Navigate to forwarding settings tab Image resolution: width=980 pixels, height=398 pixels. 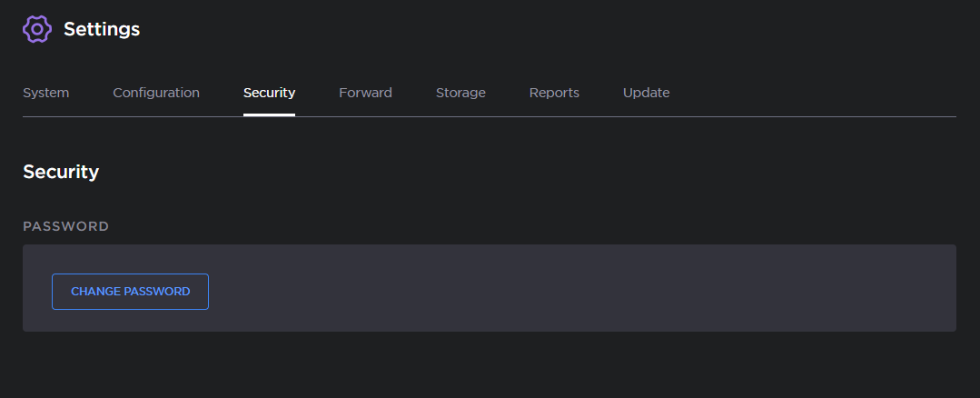(365, 93)
